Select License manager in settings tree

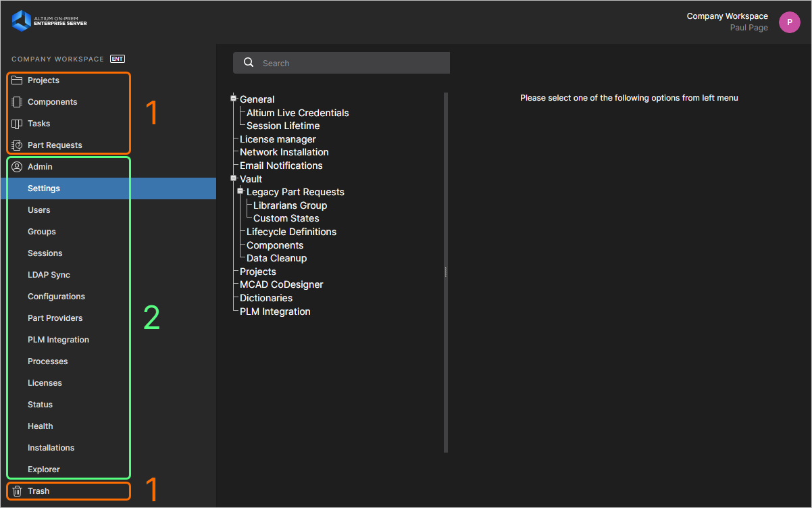pos(278,139)
